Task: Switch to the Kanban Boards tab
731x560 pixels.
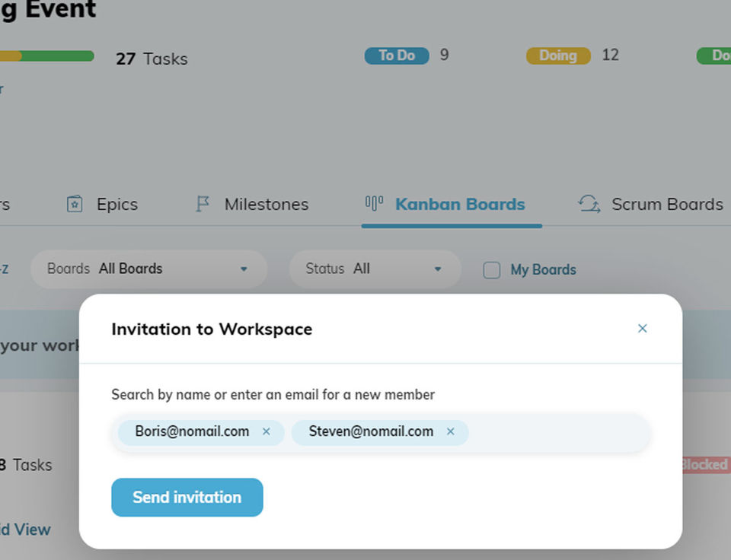Action: pyautogui.click(x=459, y=204)
